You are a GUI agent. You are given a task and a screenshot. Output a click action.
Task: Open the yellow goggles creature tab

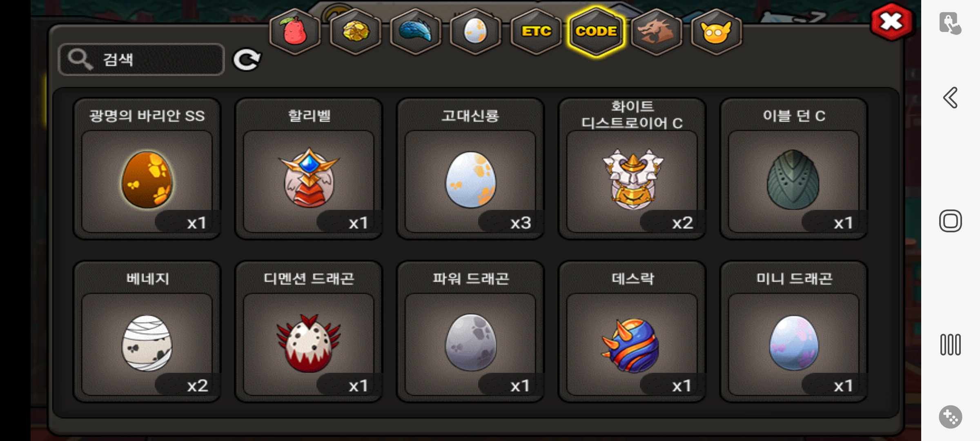tap(716, 32)
